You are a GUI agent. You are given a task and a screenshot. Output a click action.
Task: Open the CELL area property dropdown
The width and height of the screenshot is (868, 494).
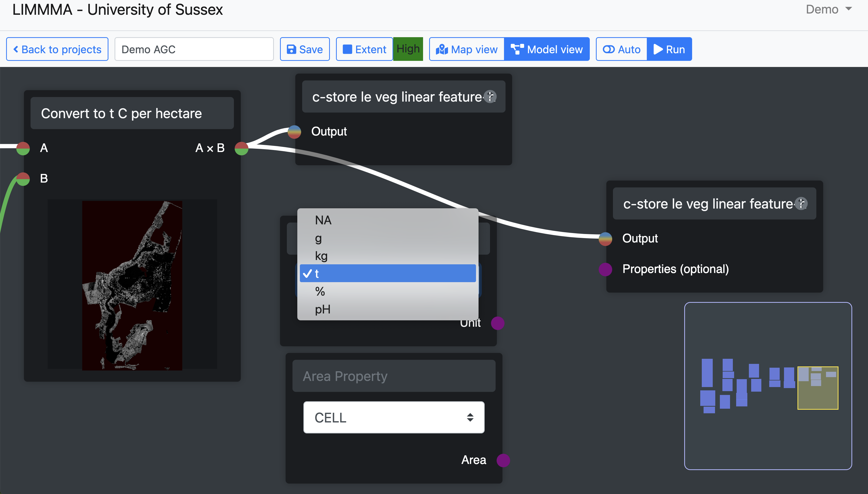pos(394,417)
